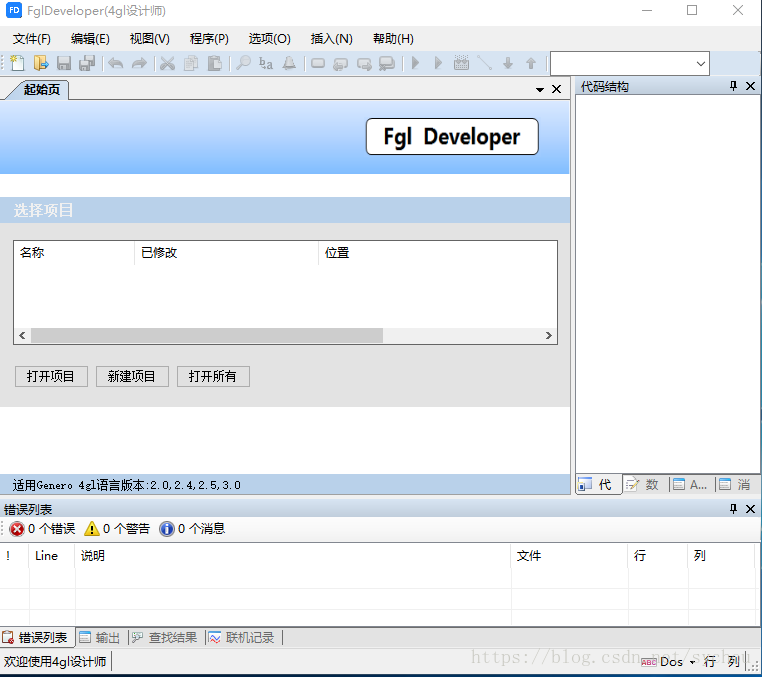Click the warning count filter icon
The width and height of the screenshot is (762, 677).
coord(91,529)
